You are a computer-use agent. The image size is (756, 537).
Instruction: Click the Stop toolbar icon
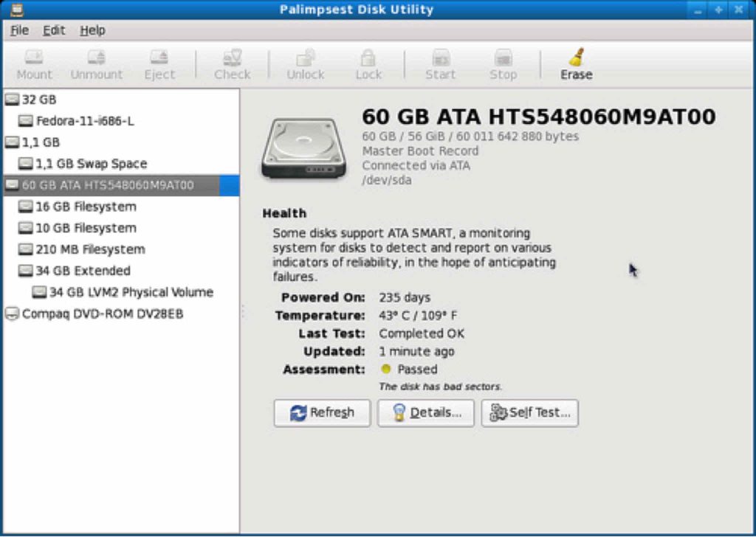[x=504, y=58]
